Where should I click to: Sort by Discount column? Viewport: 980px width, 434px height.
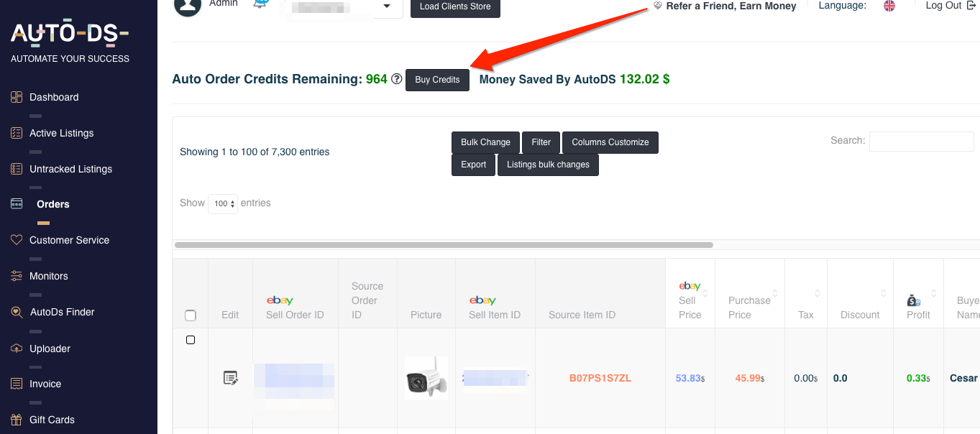point(860,293)
